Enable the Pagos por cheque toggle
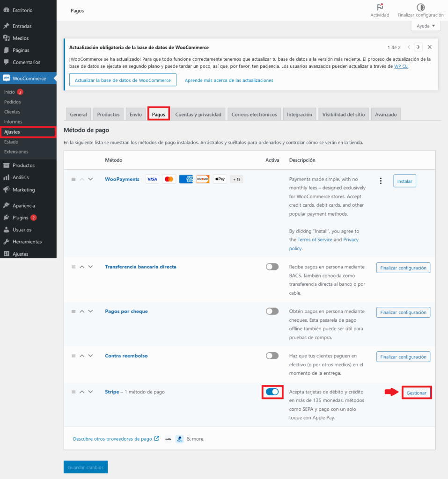 (272, 311)
